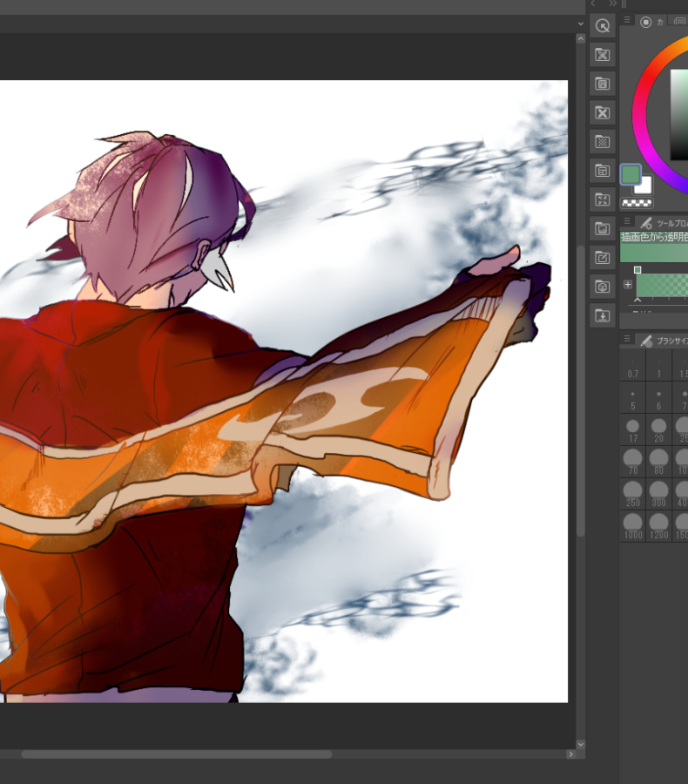The height and width of the screenshot is (784, 688).
Task: Pick a shade in the color square
Action: [679, 115]
